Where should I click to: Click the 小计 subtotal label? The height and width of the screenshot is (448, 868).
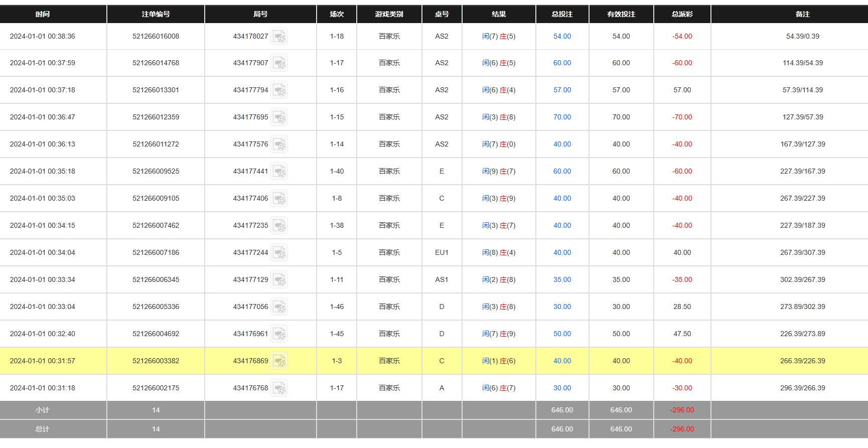point(43,410)
